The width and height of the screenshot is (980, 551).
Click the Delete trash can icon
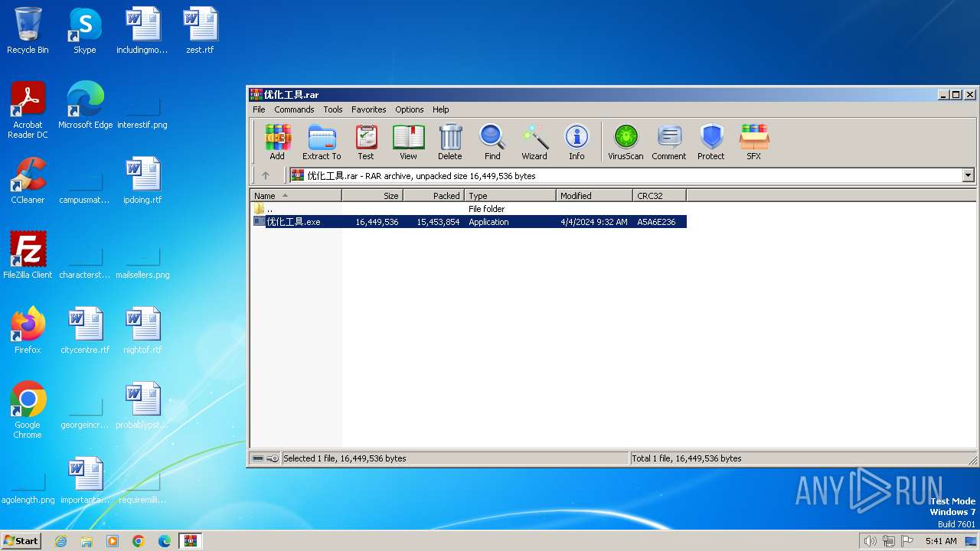(450, 142)
